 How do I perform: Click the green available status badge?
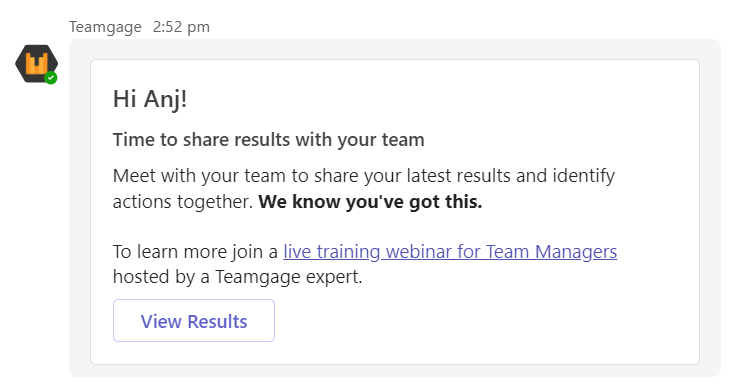click(51, 78)
